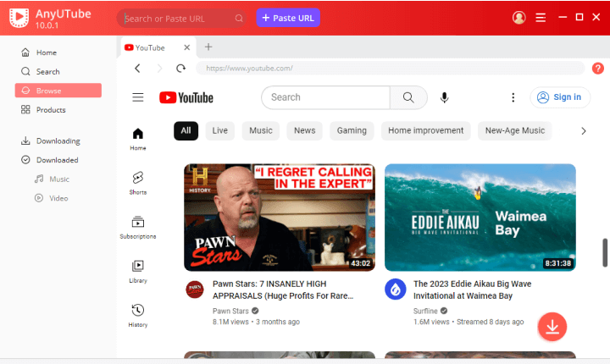
Task: Open the AnyUTube hamburger menu
Action: click(x=541, y=18)
